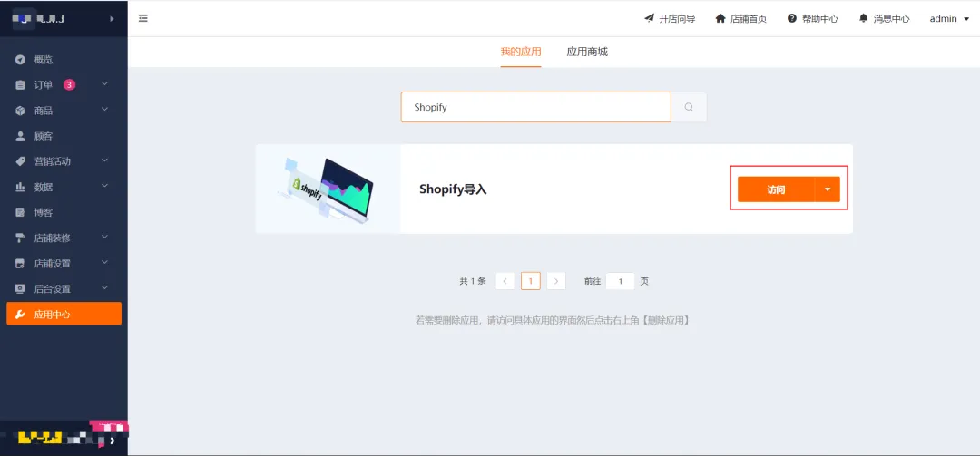This screenshot has height=456, width=980.
Task: Select page 1 in pagination
Action: point(531,281)
